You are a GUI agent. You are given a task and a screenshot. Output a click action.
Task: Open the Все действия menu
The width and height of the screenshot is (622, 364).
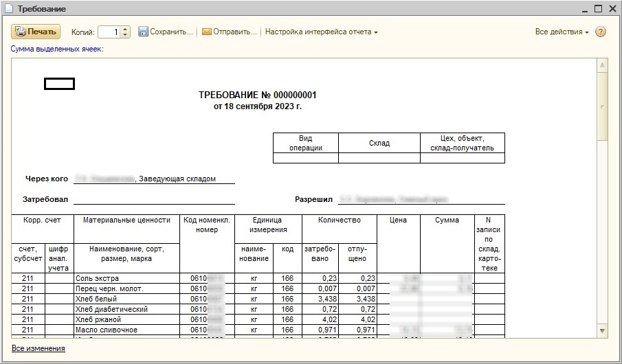[x=562, y=32]
